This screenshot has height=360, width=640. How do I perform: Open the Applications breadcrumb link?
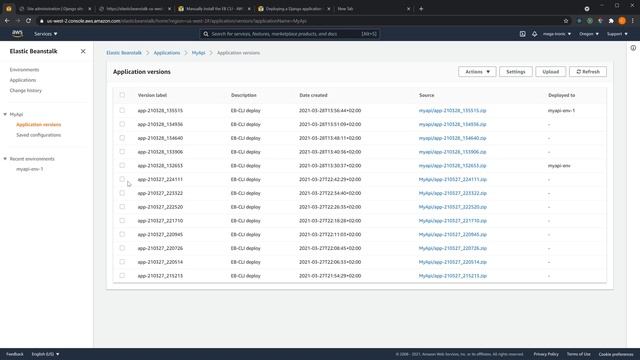[167, 53]
